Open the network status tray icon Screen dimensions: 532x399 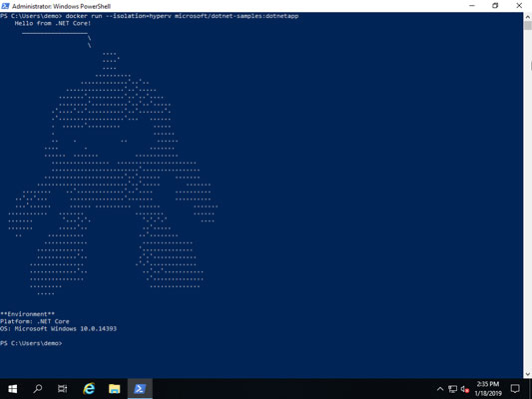(452, 389)
